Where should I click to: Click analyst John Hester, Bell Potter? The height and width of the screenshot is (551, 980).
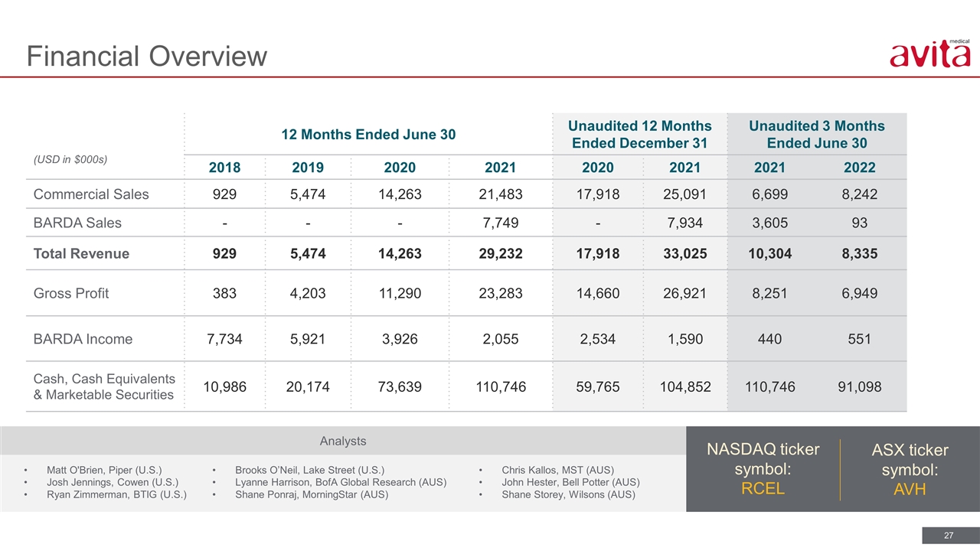(x=570, y=482)
